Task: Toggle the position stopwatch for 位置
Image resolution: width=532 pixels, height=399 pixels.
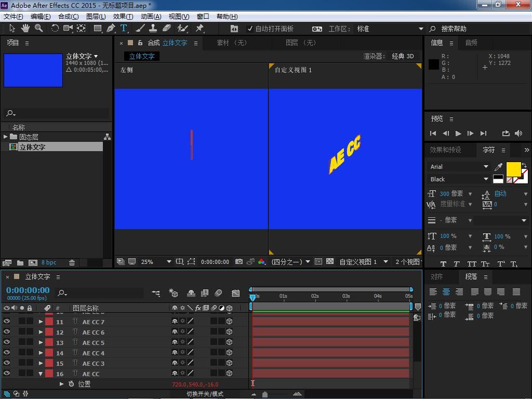Action: 71,384
